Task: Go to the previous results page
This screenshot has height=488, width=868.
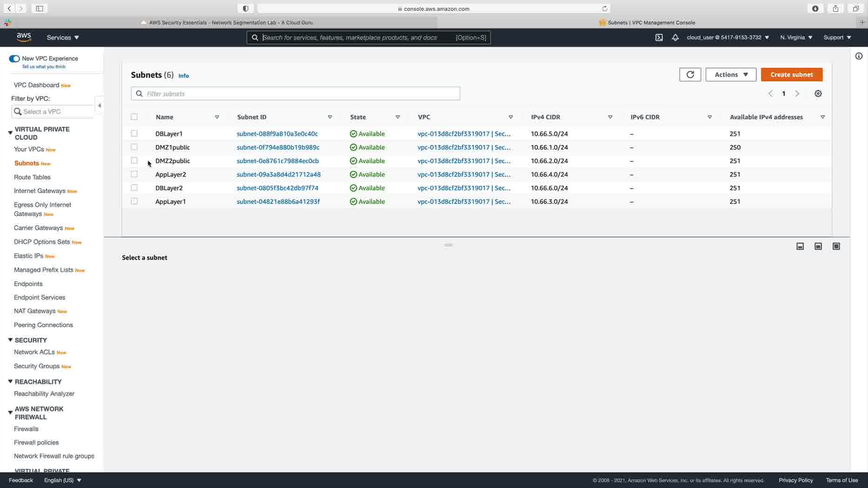Action: pyautogui.click(x=771, y=93)
